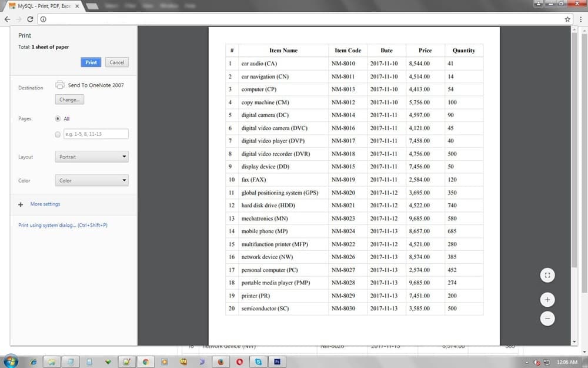This screenshot has width=588, height=368.
Task: Reload the page with the refresh icon
Action: (x=30, y=19)
